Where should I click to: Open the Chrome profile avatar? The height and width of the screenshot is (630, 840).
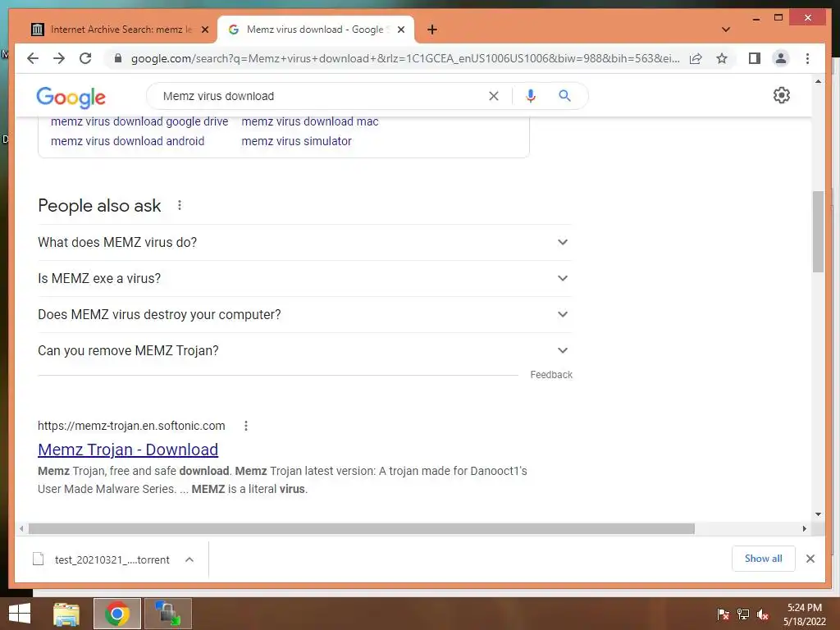(x=781, y=58)
